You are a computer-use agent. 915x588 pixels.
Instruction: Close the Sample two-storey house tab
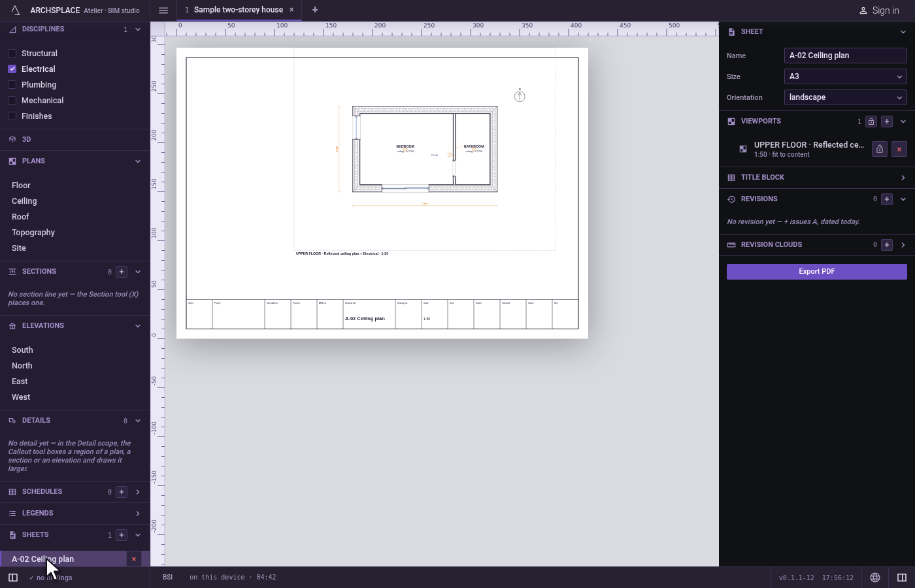point(291,10)
